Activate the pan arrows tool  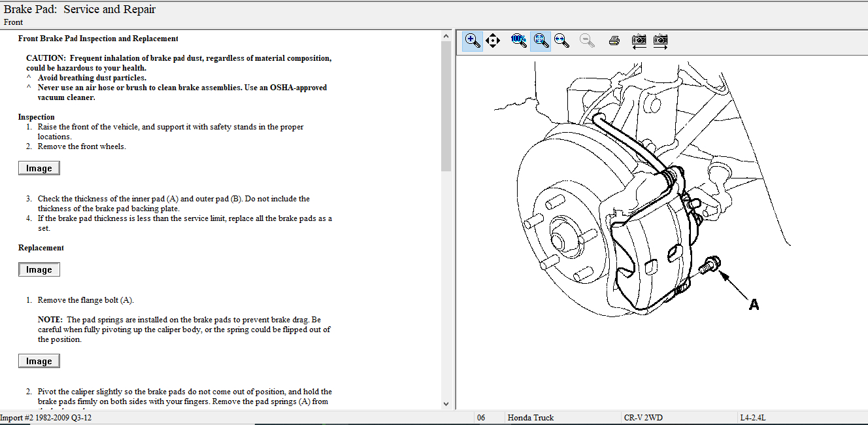(493, 41)
